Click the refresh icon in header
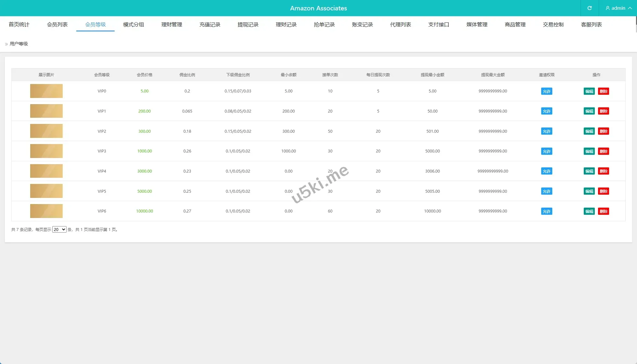The image size is (637, 364). (x=589, y=8)
